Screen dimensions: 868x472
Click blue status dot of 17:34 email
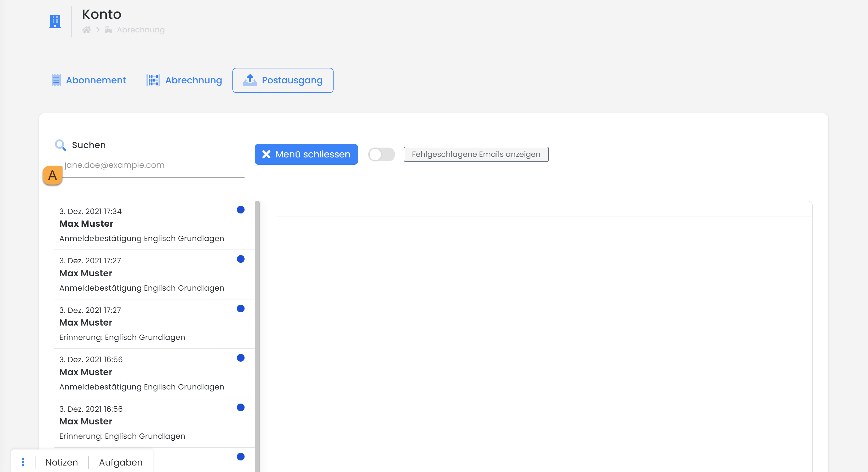click(x=240, y=210)
